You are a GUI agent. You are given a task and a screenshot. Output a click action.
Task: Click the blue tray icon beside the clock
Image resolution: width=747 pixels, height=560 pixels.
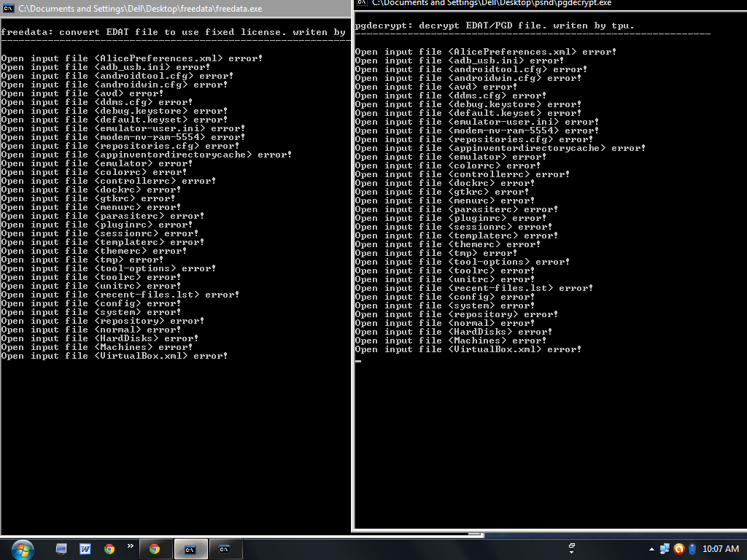coord(692,549)
